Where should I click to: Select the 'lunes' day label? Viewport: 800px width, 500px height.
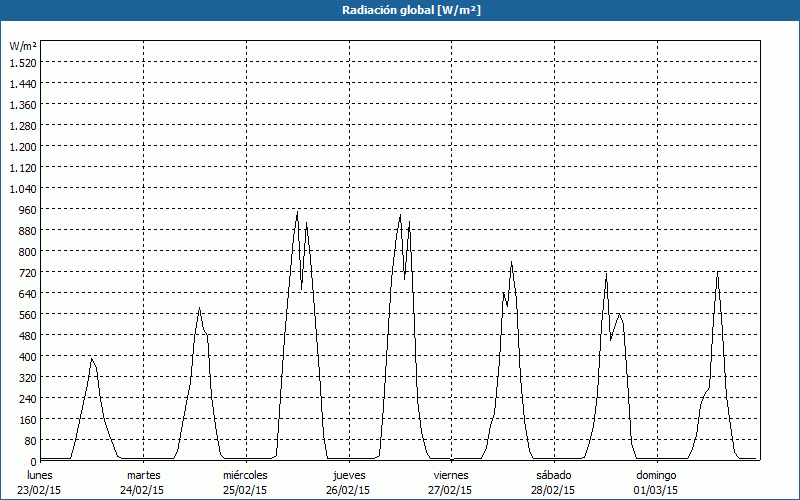coord(40,475)
